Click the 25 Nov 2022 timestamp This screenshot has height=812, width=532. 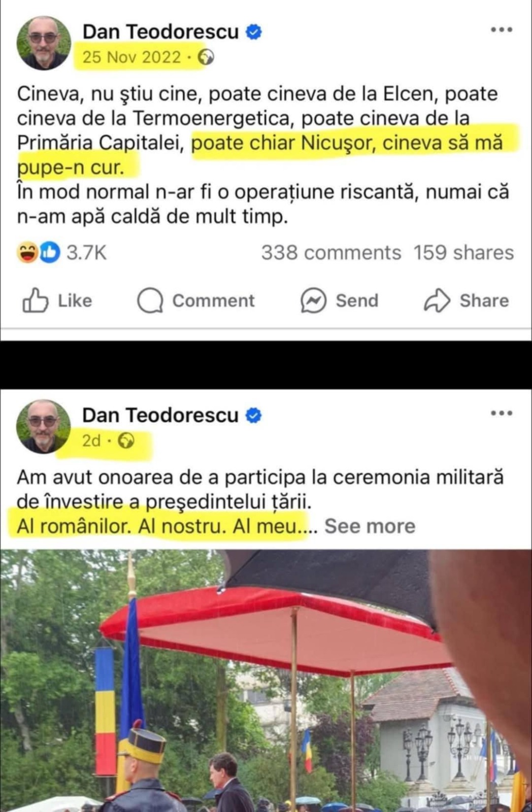tap(131, 57)
